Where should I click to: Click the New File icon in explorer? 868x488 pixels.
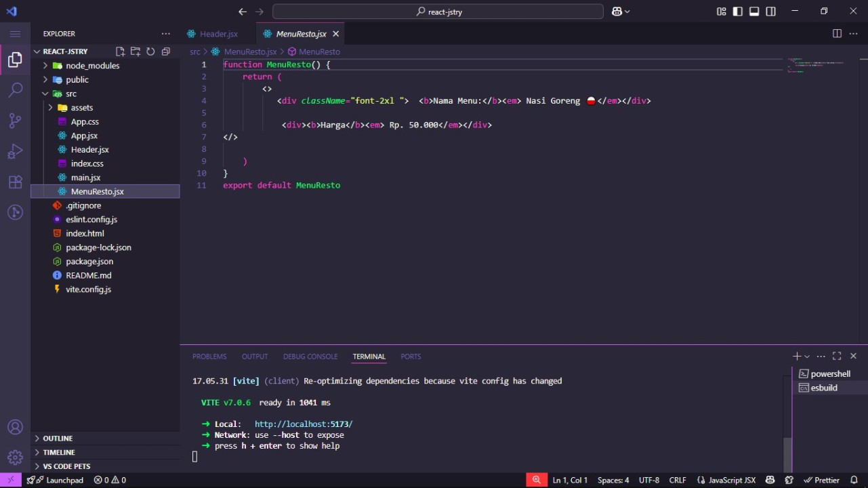(x=120, y=52)
